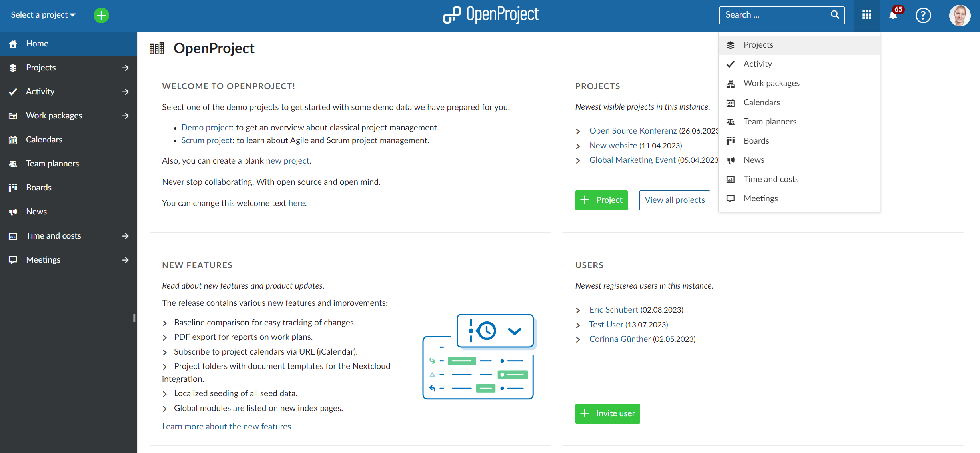
Task: Click the Activity checkmark icon in dropdown
Action: pyautogui.click(x=730, y=63)
